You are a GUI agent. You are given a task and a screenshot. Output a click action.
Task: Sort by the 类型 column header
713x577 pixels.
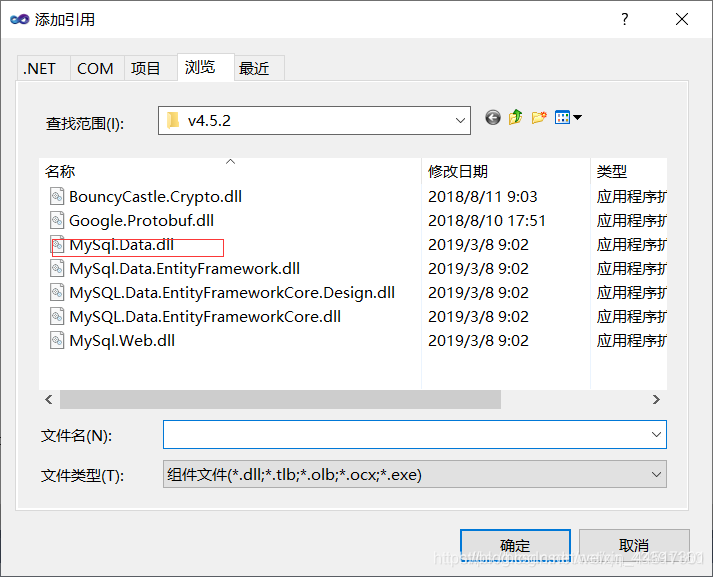point(629,171)
